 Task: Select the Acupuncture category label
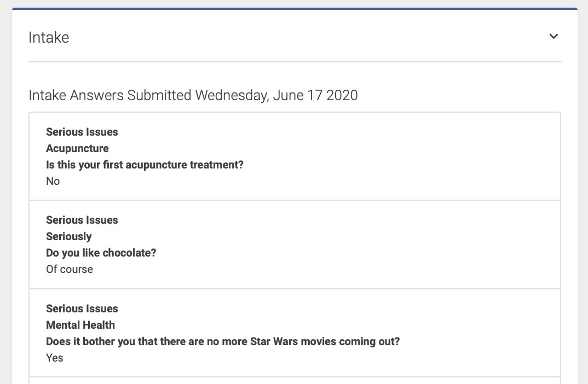(x=77, y=148)
